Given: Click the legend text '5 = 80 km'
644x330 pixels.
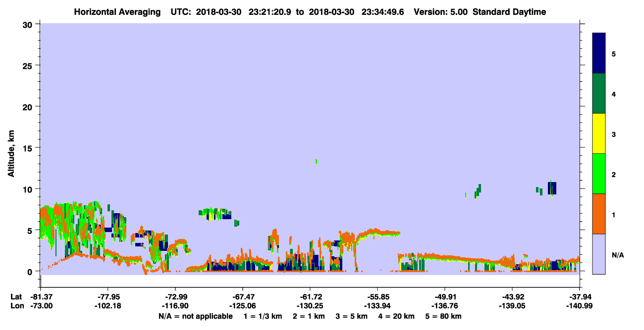Looking at the screenshot, I should (x=444, y=316).
